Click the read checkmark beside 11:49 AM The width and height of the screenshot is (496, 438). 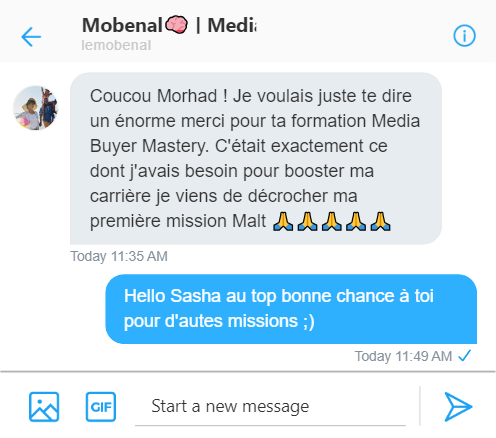pyautogui.click(x=465, y=356)
